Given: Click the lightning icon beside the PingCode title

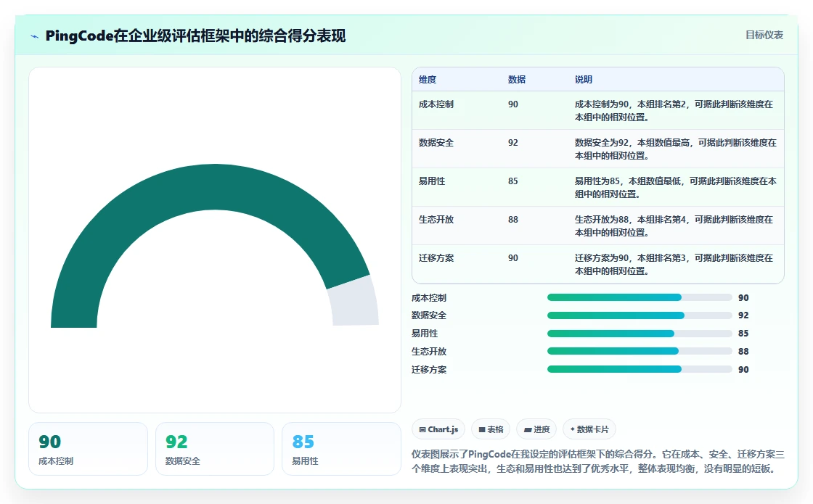Looking at the screenshot, I should click(35, 36).
